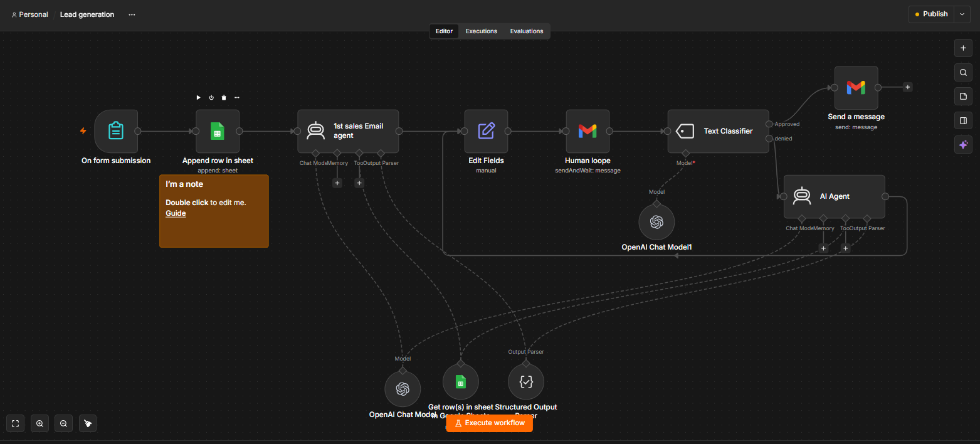Select the OpenAI Chat Model bottom node
The height and width of the screenshot is (444, 980).
(403, 389)
